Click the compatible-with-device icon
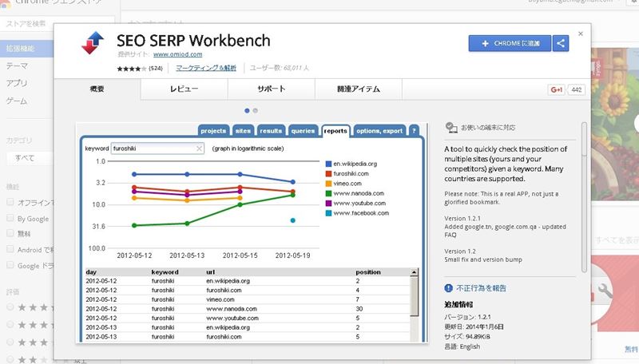Screen dimensions: 639x364 click(x=451, y=127)
